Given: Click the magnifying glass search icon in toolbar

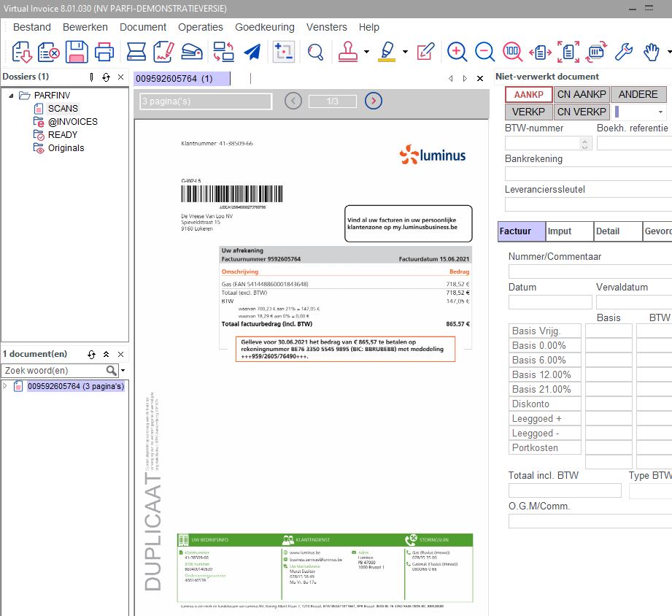Looking at the screenshot, I should tap(315, 53).
